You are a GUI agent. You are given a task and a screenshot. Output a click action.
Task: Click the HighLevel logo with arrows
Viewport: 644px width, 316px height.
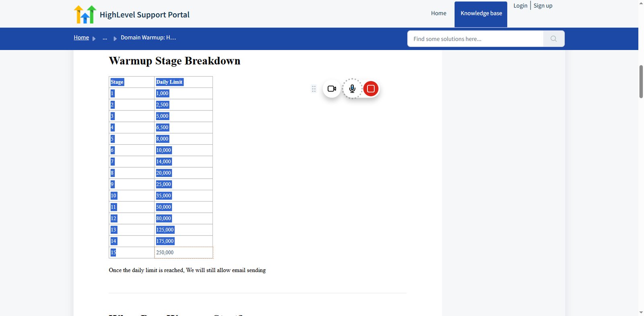pyautogui.click(x=85, y=15)
